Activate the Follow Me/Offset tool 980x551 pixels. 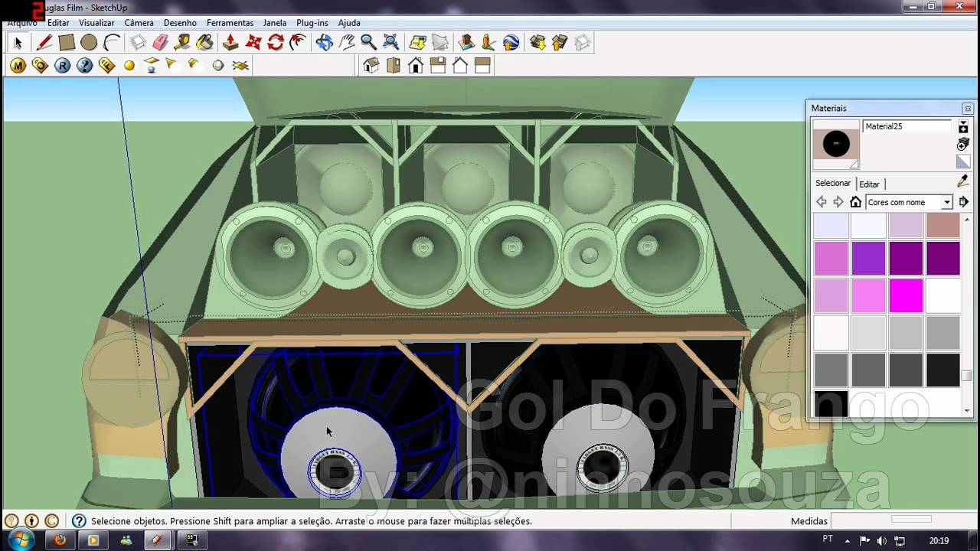point(298,43)
